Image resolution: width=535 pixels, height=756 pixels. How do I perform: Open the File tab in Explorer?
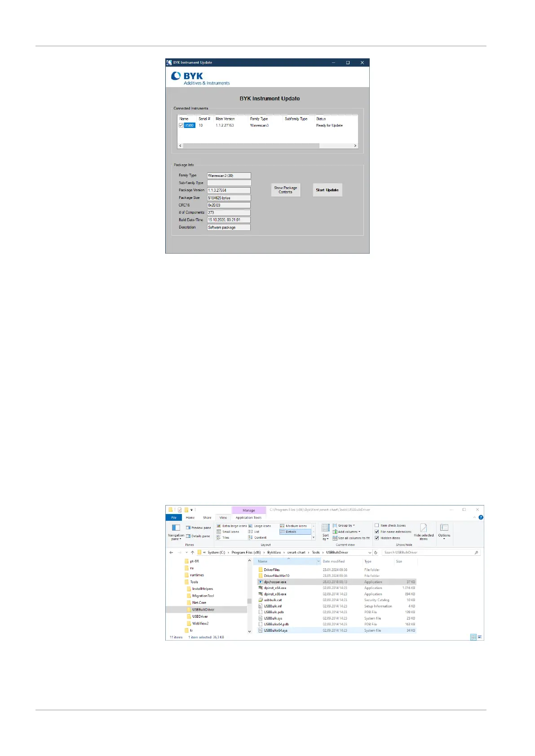tap(174, 518)
